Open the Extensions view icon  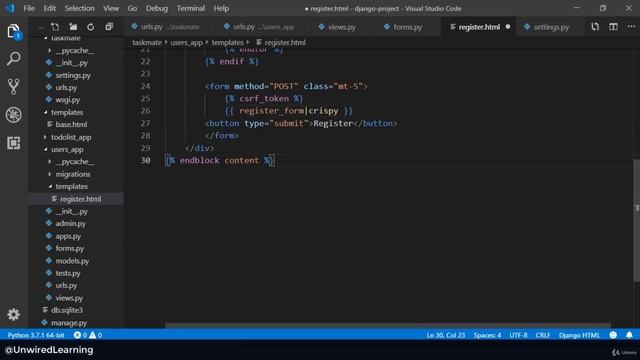pos(13,143)
